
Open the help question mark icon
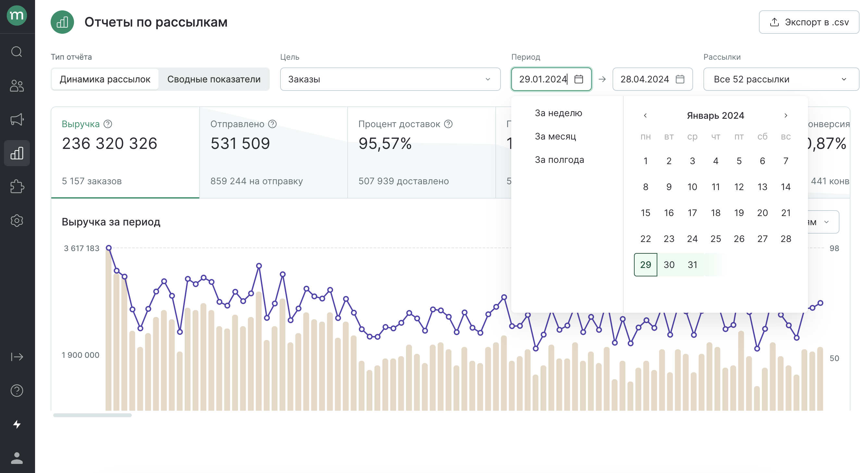17,391
